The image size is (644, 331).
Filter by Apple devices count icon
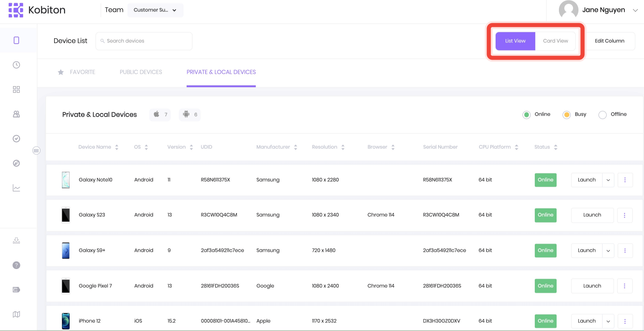(160, 115)
